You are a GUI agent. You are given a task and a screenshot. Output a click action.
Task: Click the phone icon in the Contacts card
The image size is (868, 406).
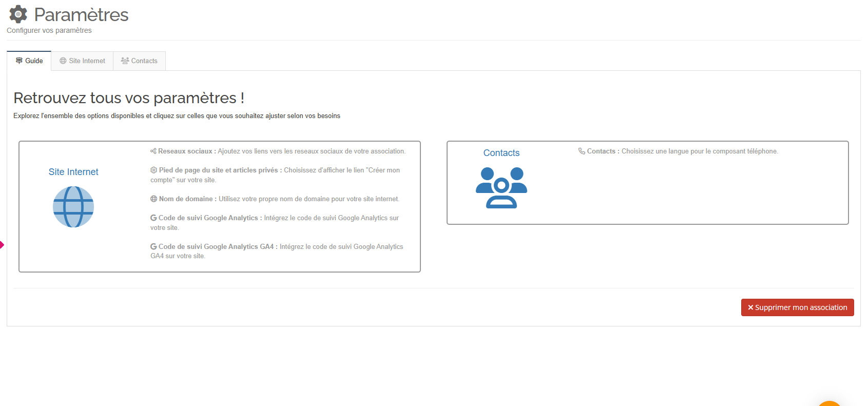[582, 151]
